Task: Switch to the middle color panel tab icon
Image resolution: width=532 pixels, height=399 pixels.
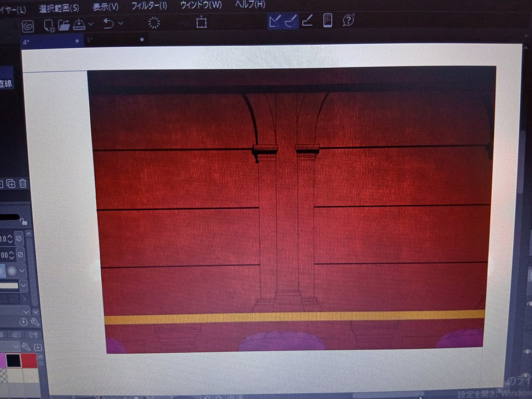Action: pyautogui.click(x=16, y=334)
